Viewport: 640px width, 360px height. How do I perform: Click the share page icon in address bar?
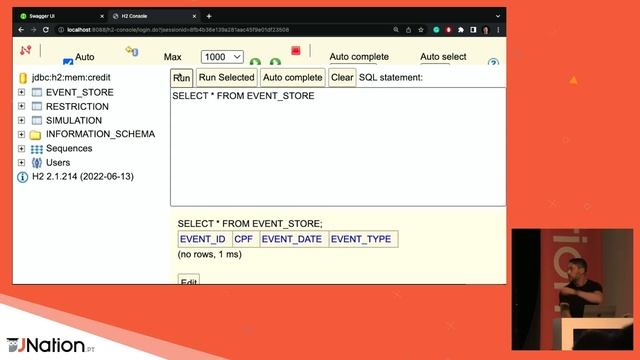(408, 30)
